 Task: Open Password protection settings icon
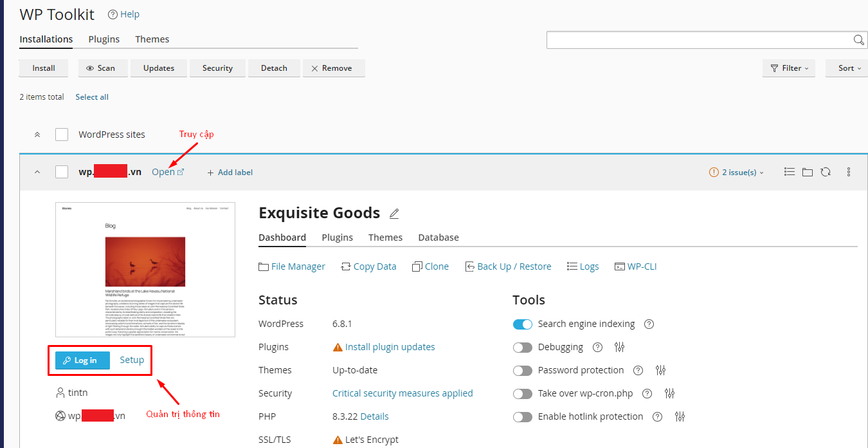[x=660, y=370]
